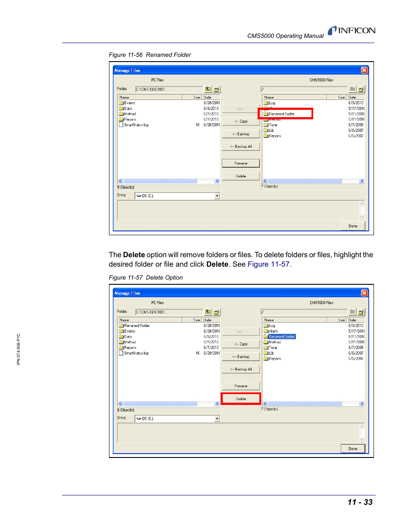The height and width of the screenshot is (532, 411).
Task: Click '<-- Backup' button in Figure 11-56 dialog
Action: 241,134
